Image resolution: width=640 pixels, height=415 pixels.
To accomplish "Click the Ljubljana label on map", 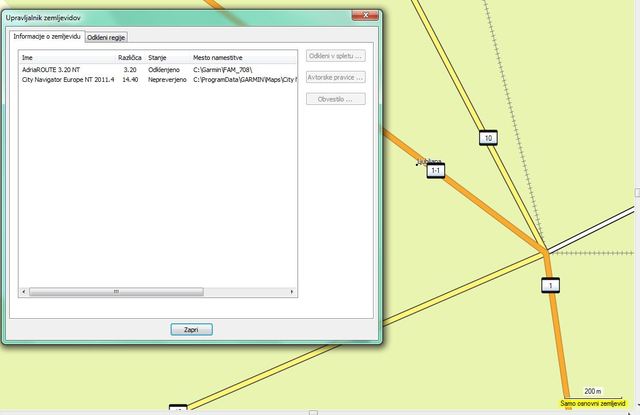I will [x=429, y=162].
